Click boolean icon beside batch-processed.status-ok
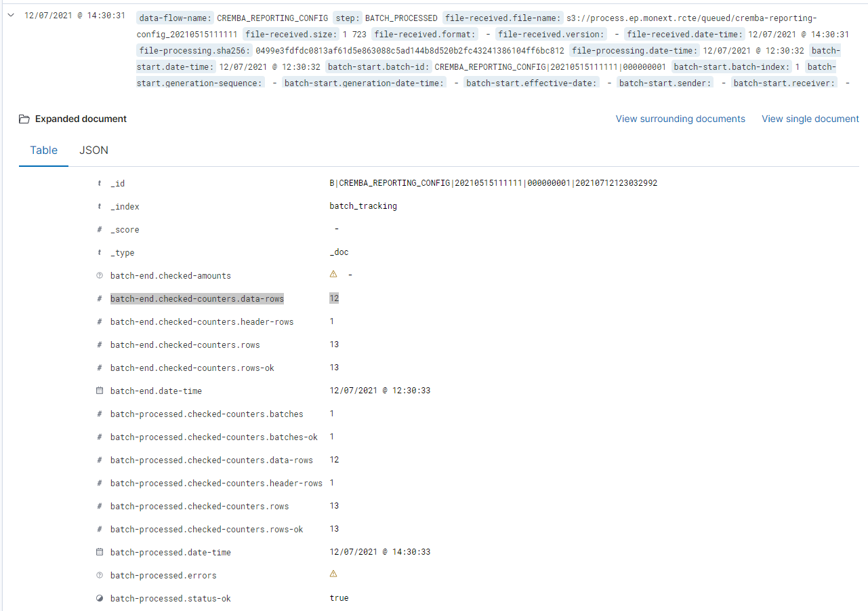The image size is (868, 611). [100, 599]
